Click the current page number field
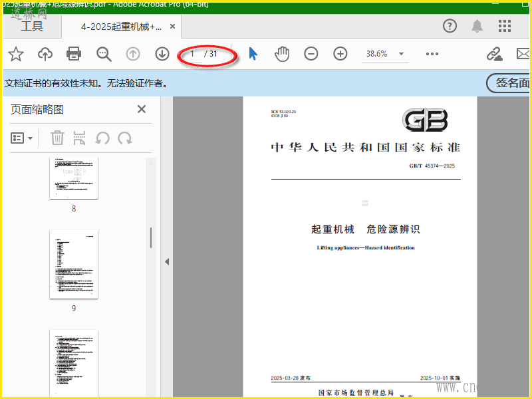This screenshot has height=399, width=532. click(192, 54)
